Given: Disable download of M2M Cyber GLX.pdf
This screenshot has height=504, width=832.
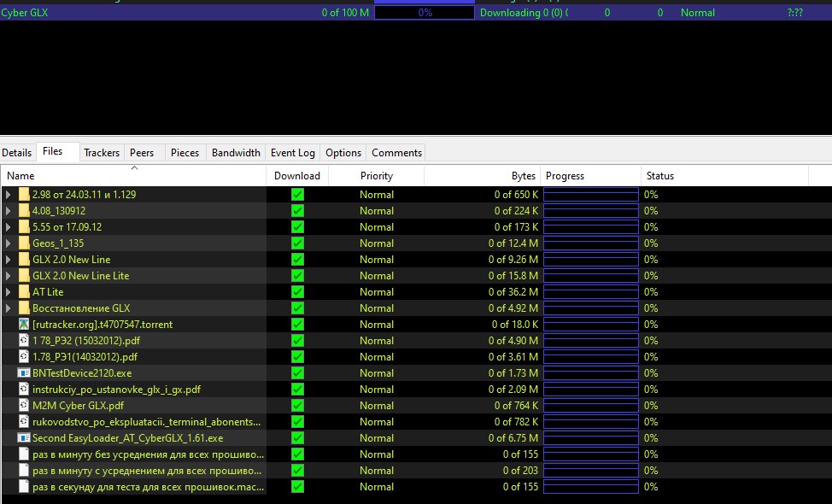Looking at the screenshot, I should [297, 406].
